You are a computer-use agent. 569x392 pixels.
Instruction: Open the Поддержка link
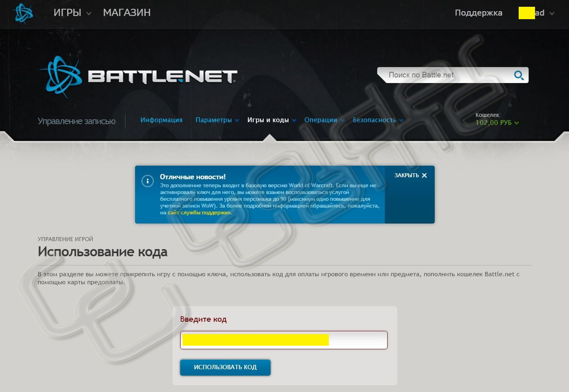point(478,13)
